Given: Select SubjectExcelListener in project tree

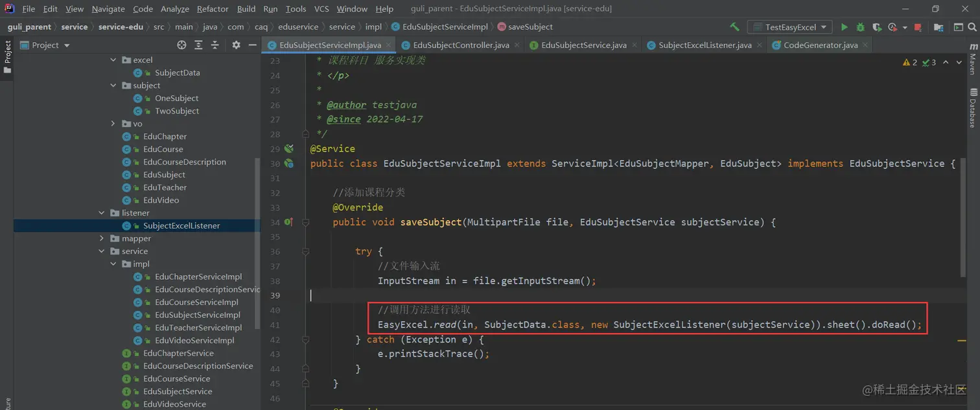Looking at the screenshot, I should (x=181, y=225).
